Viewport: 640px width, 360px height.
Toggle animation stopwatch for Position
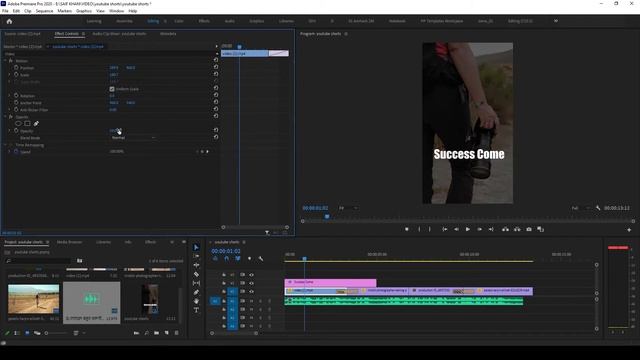point(16,67)
